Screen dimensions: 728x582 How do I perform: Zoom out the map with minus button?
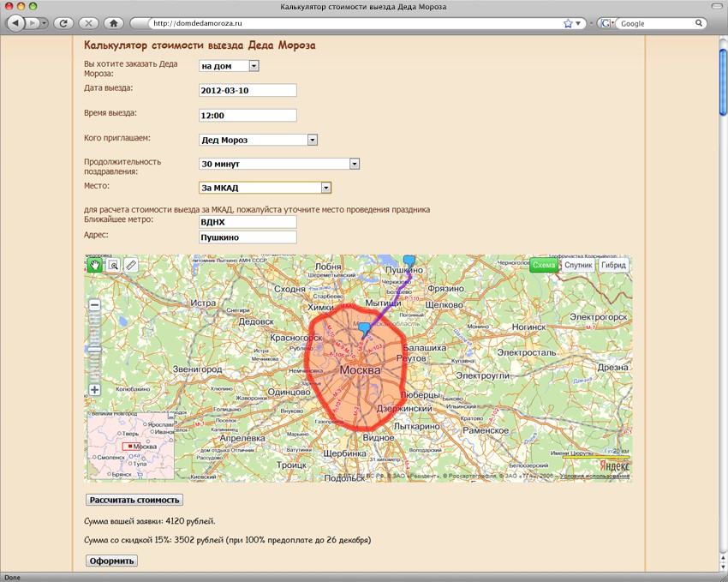(95, 305)
